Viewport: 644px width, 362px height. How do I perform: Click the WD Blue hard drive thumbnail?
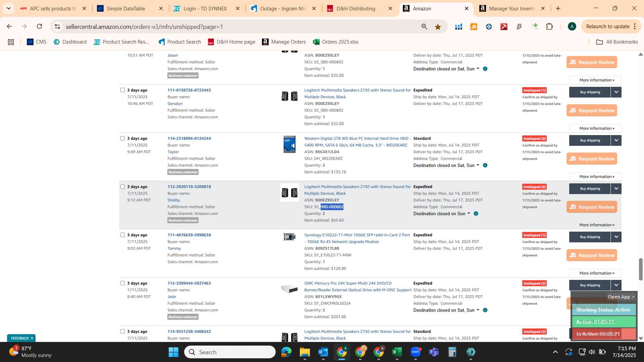(x=289, y=144)
